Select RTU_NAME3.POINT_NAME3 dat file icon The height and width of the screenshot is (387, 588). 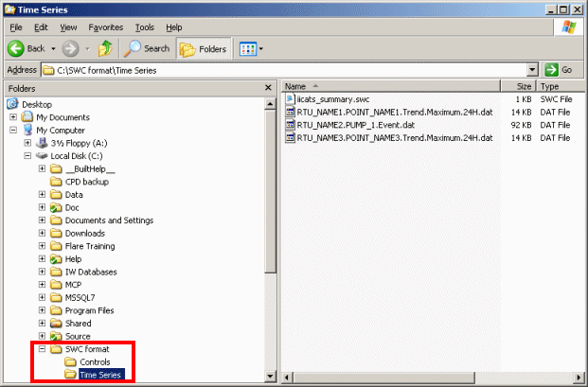coord(291,137)
